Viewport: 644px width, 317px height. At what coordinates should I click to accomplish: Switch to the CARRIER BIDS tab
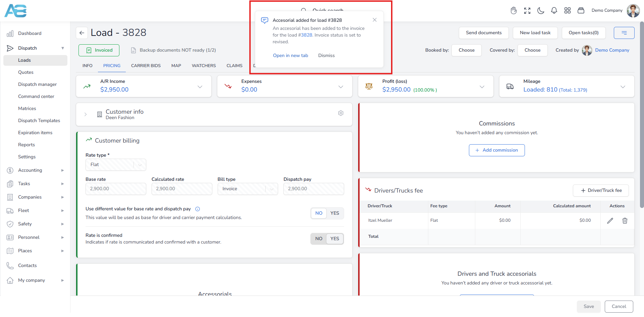pyautogui.click(x=146, y=66)
